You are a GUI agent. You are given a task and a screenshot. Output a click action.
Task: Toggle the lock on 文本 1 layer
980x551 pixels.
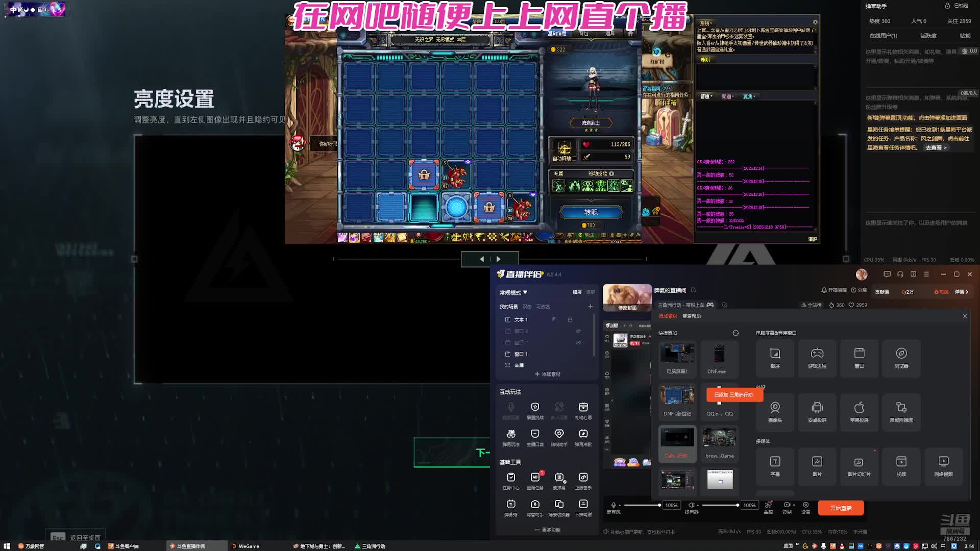tap(570, 320)
